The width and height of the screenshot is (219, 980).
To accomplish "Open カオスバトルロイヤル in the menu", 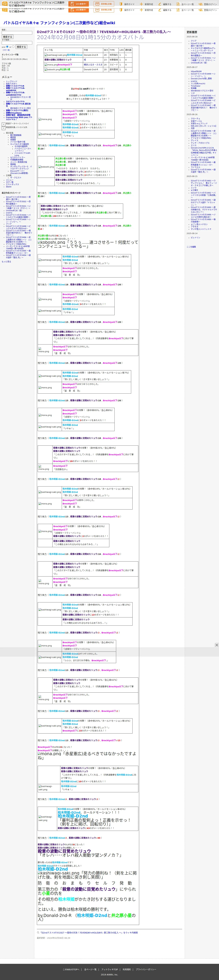I will tap(15, 102).
